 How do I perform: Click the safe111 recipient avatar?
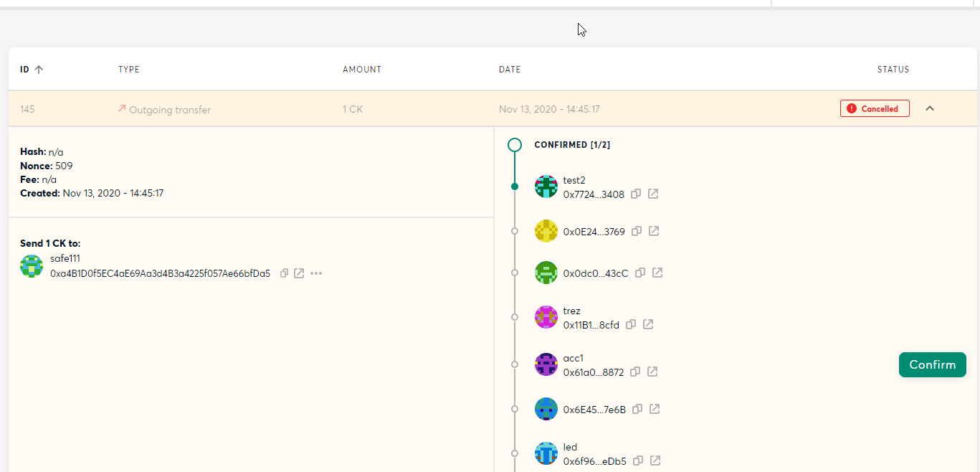pyautogui.click(x=32, y=266)
